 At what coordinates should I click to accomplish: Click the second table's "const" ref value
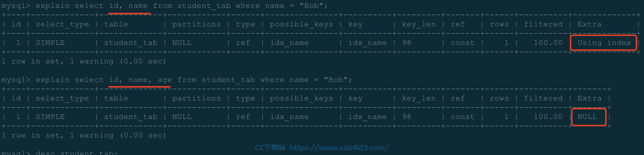(463, 117)
